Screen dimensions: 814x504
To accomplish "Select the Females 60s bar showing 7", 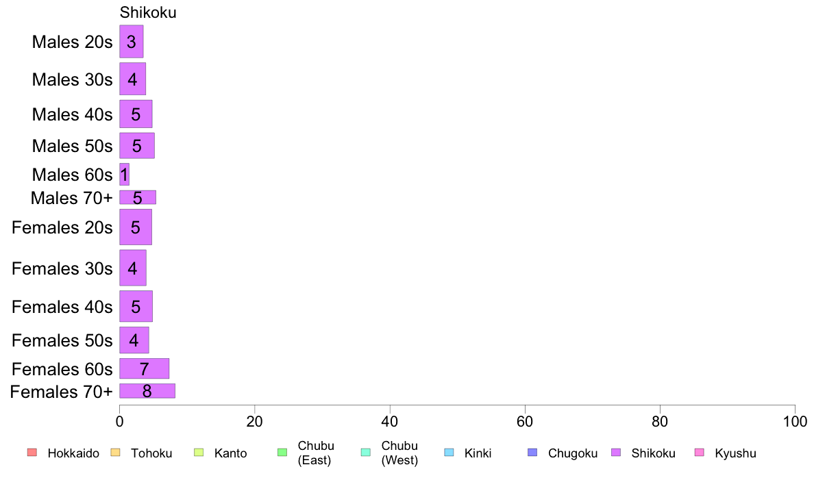I will point(145,368).
